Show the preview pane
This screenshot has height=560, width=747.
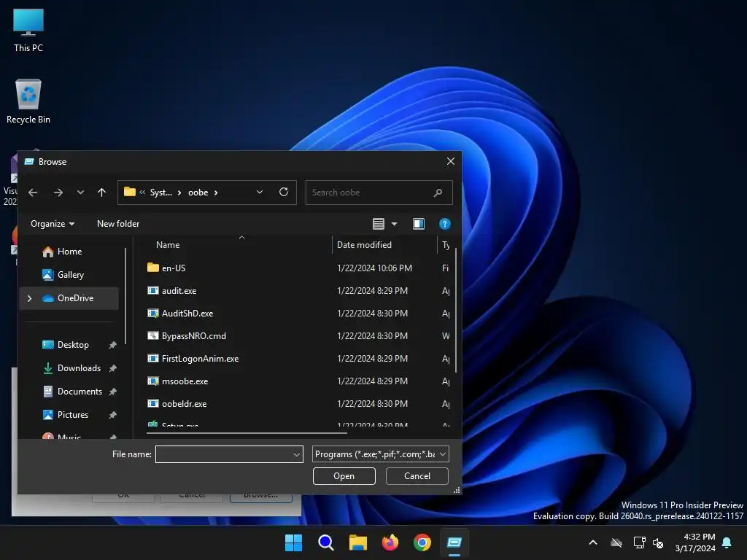pos(419,224)
